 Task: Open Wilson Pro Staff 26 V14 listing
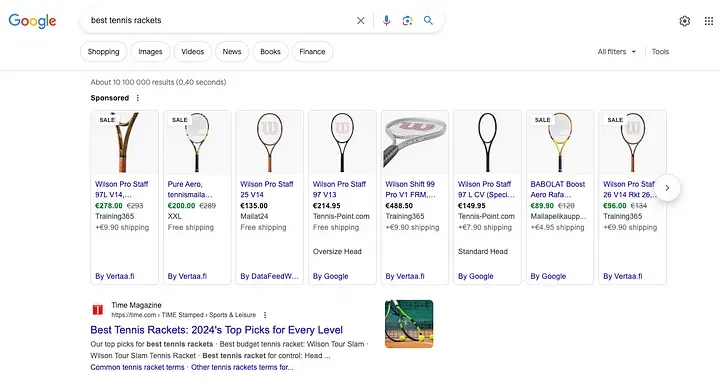(x=629, y=189)
